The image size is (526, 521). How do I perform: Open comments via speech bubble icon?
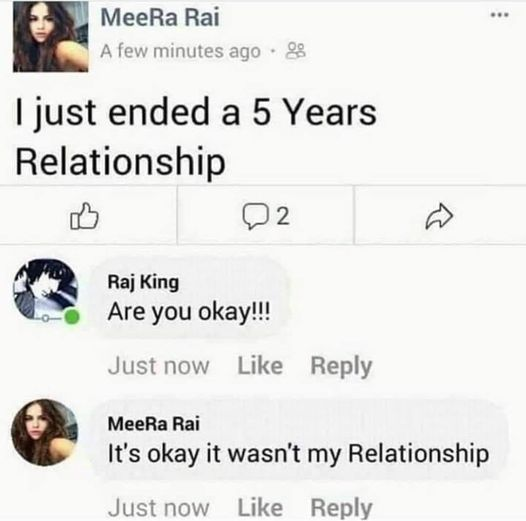(x=256, y=217)
